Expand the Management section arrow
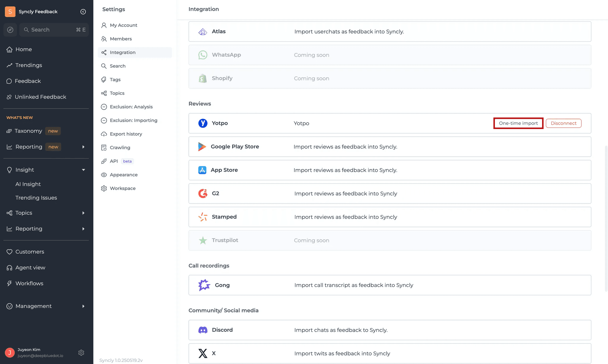Screen dimensions: 608x364 point(83,306)
